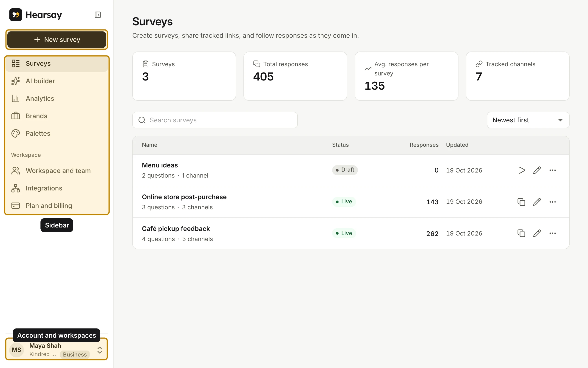
Task: Open Palettes from the sidebar
Action: (x=57, y=133)
